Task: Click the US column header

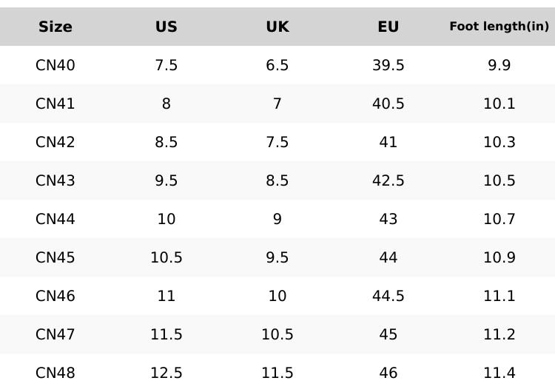Action: point(166,27)
